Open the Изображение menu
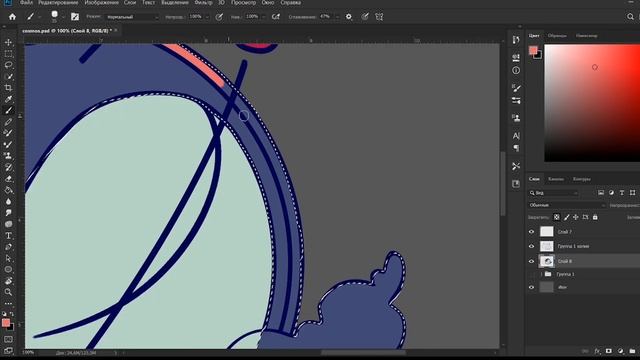 tap(102, 2)
